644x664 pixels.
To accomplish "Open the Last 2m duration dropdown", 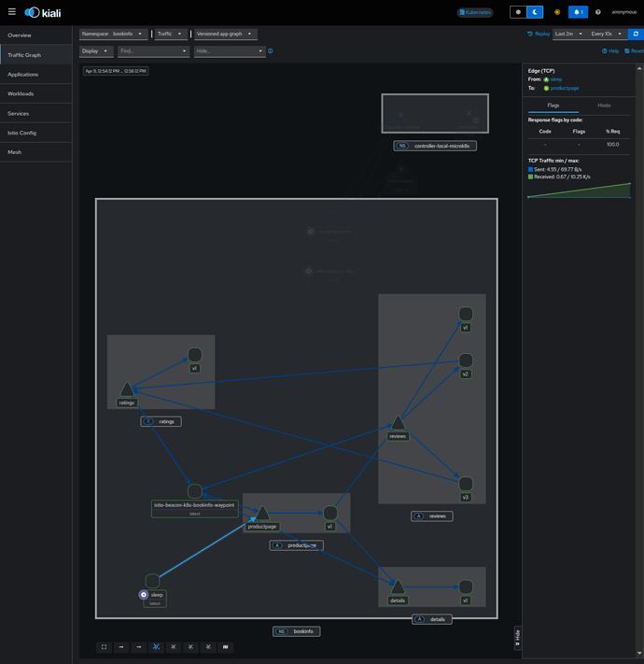I will click(569, 34).
